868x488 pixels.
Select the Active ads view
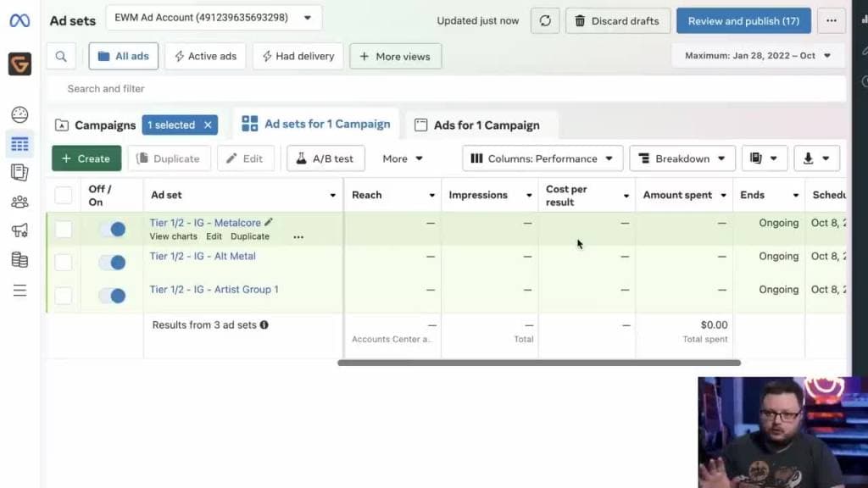coord(205,56)
